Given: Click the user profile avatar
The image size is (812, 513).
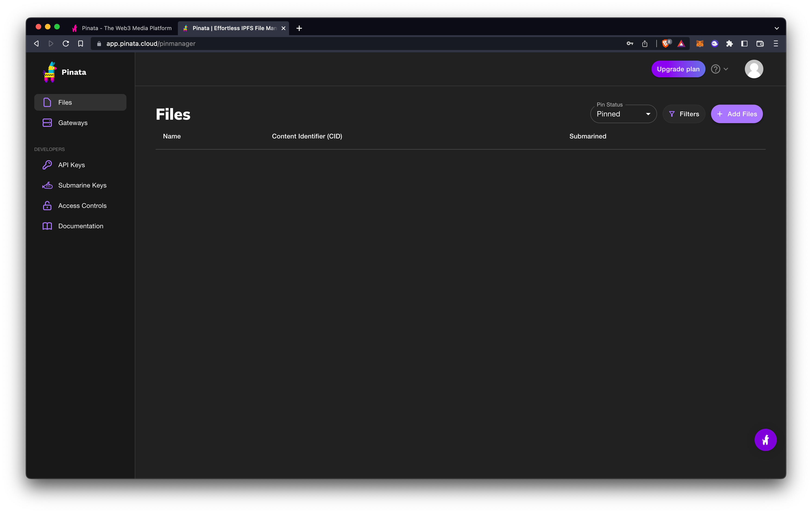Looking at the screenshot, I should point(754,69).
